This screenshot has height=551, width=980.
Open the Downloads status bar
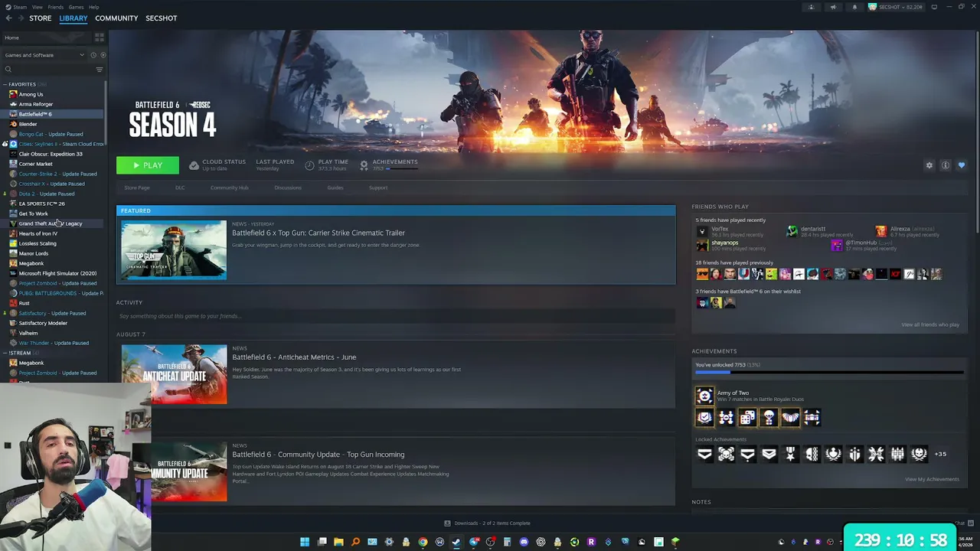point(488,523)
